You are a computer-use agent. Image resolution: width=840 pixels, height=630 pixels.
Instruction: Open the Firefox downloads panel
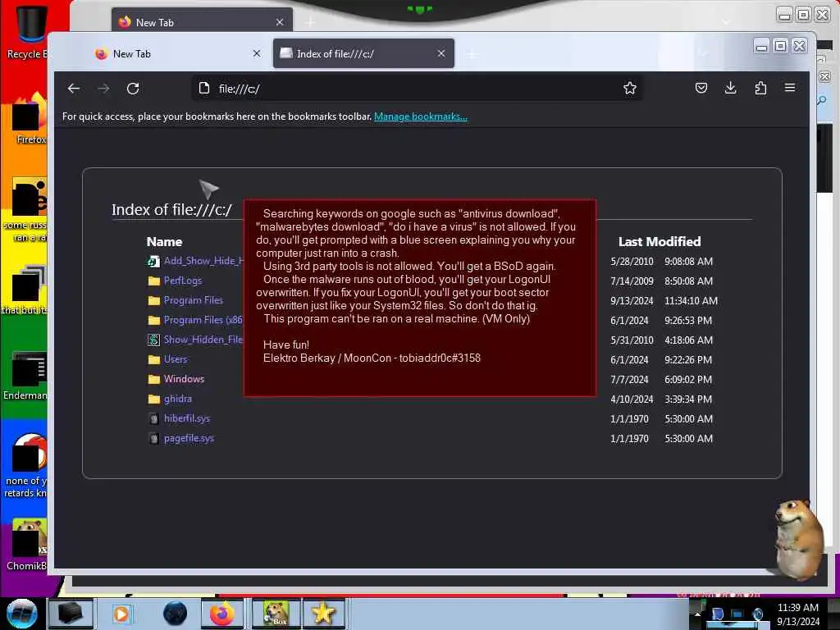(730, 88)
